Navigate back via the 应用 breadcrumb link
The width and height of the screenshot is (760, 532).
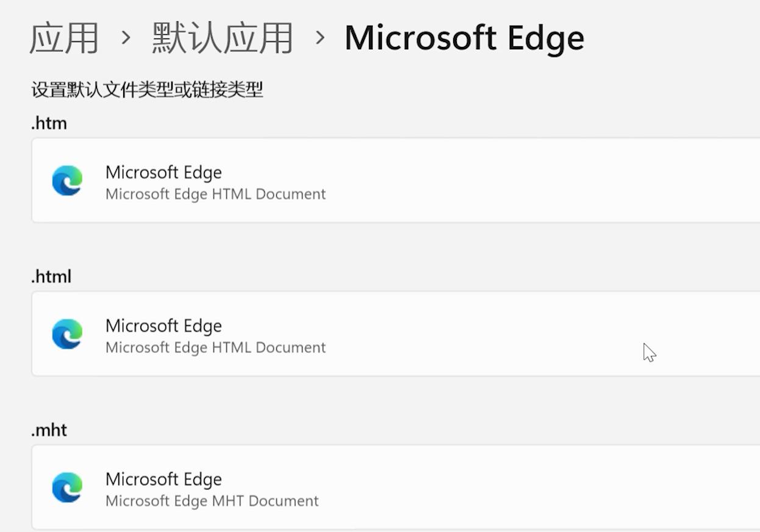click(63, 38)
